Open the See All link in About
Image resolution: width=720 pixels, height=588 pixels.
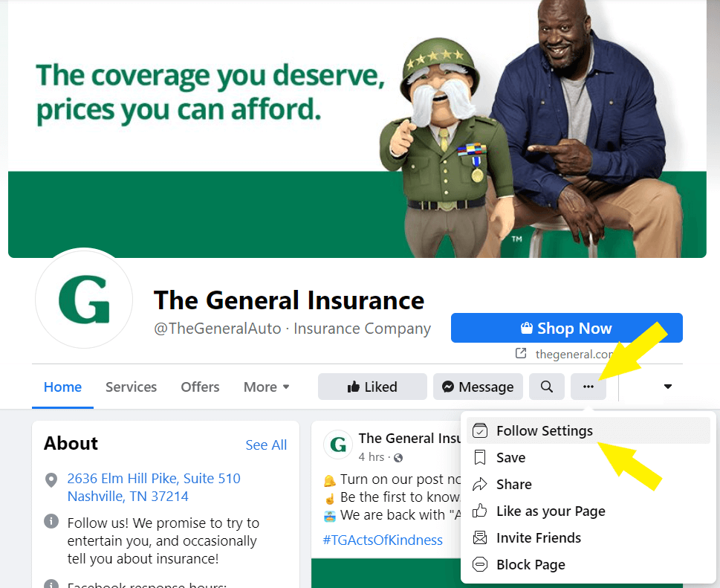click(266, 445)
